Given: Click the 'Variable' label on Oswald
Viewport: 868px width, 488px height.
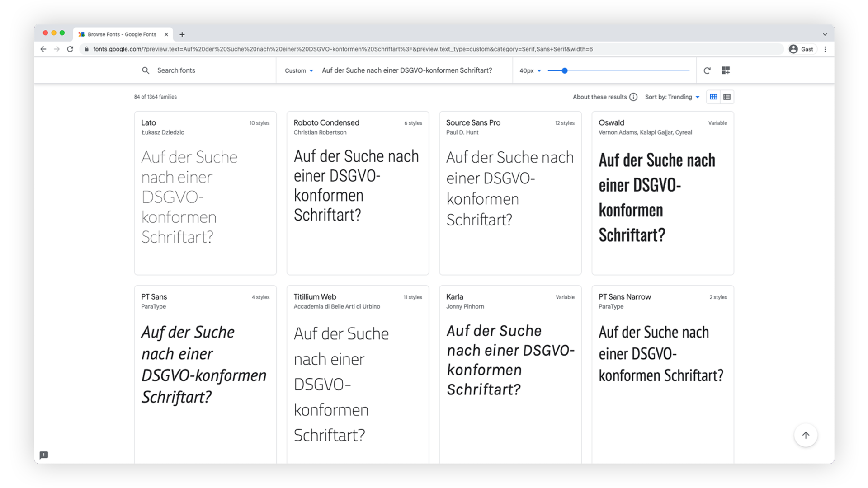Looking at the screenshot, I should coord(717,123).
